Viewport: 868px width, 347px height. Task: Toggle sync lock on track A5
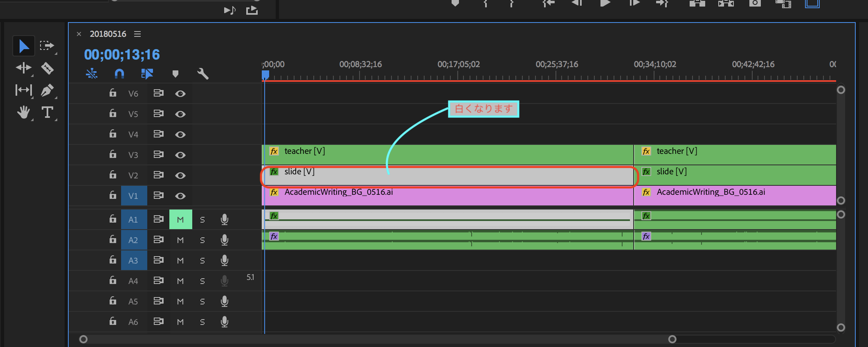(158, 301)
